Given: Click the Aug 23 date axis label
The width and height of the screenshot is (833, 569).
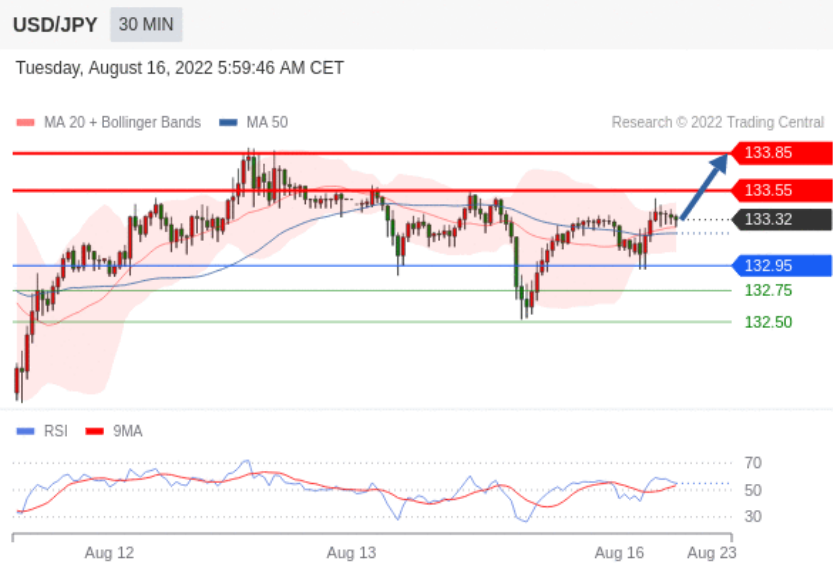Looking at the screenshot, I should (x=712, y=553).
